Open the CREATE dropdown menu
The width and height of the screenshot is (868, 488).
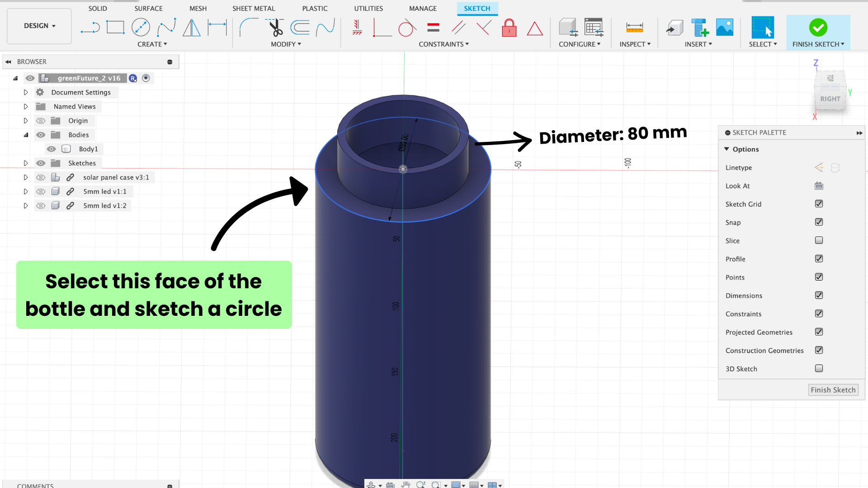pos(152,44)
